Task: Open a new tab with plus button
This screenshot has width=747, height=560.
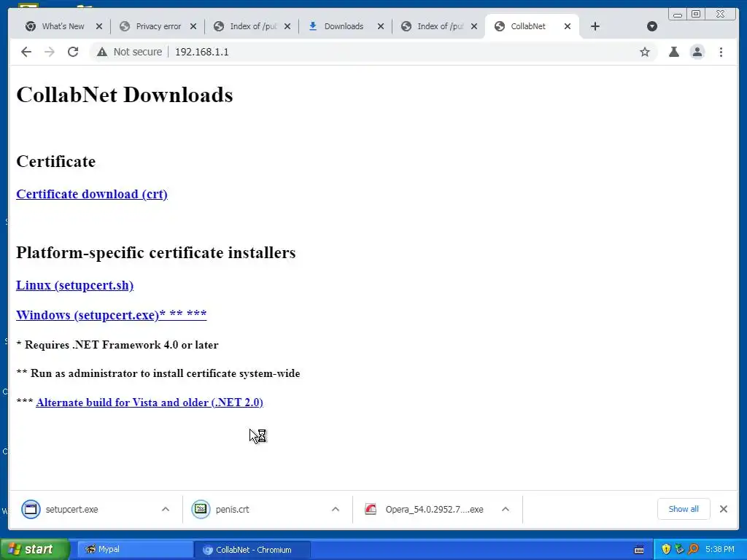Action: 595,26
